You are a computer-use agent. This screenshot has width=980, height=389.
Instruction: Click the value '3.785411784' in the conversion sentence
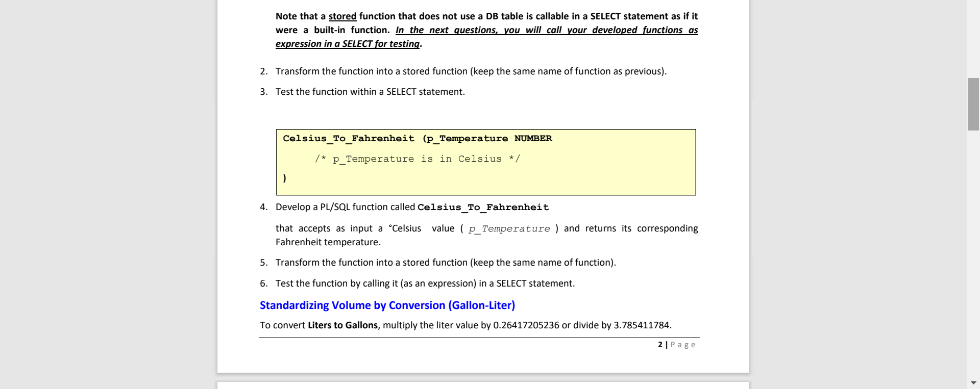641,325
